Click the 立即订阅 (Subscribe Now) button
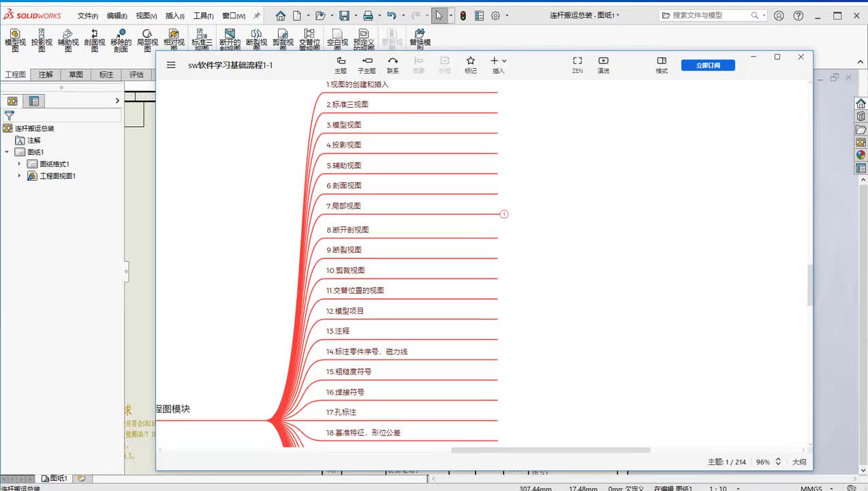868x491 pixels. [x=708, y=65]
